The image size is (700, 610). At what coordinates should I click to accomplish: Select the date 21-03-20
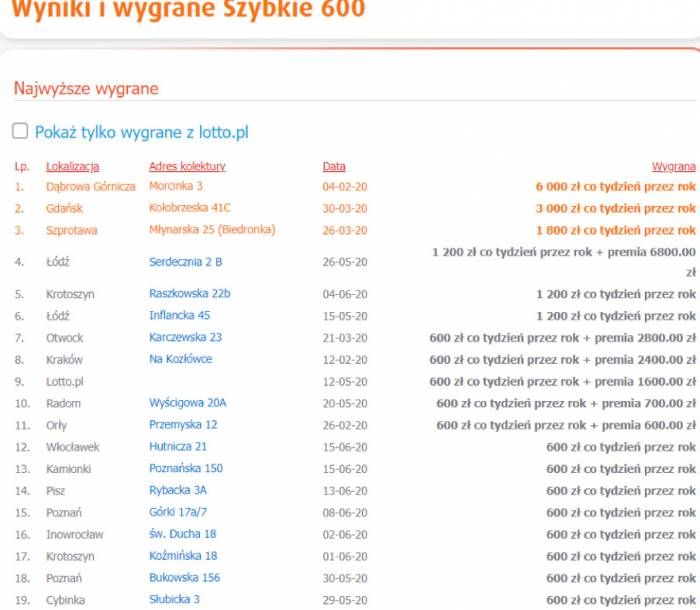click(345, 338)
